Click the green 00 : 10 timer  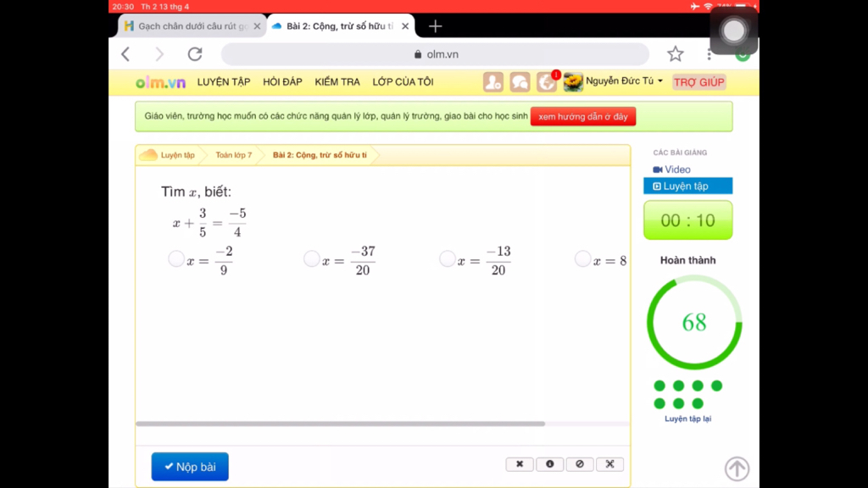687,220
